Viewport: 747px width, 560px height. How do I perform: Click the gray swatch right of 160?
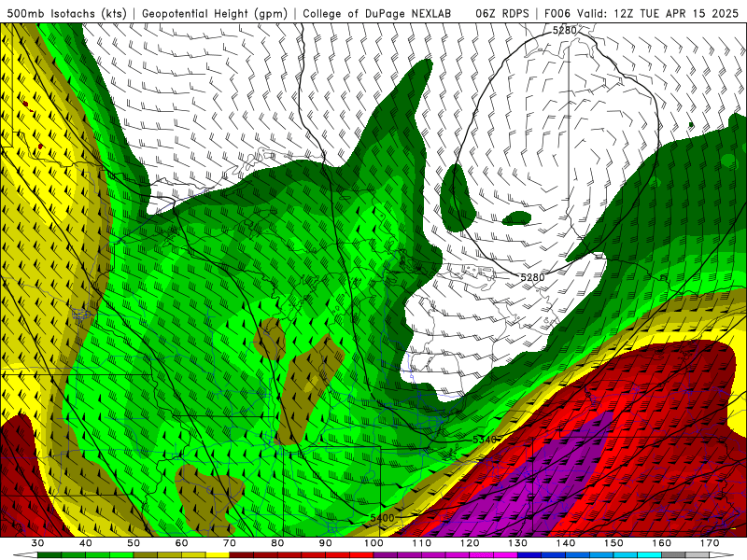click(x=673, y=555)
